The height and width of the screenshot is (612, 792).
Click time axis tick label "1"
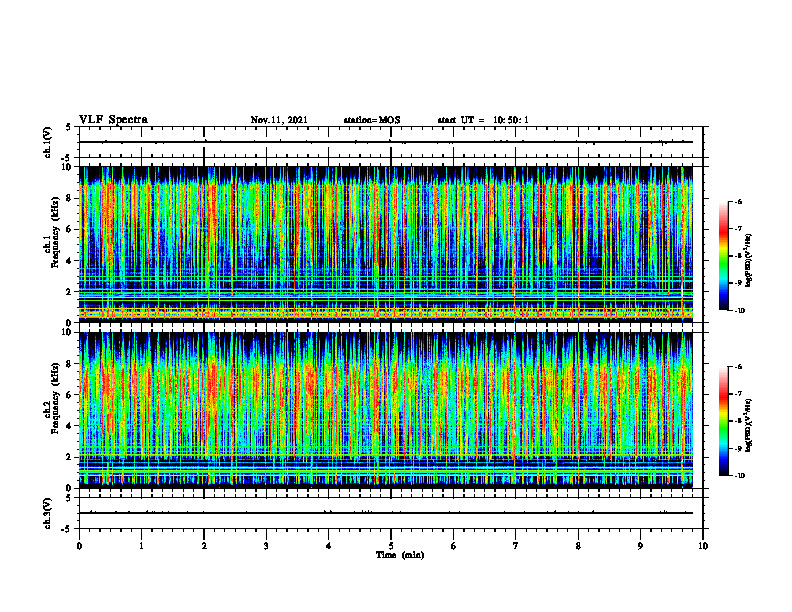tap(141, 546)
